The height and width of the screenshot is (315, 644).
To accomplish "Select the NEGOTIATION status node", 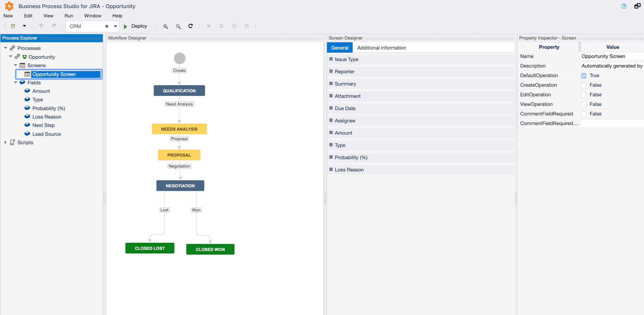I will tap(180, 185).
